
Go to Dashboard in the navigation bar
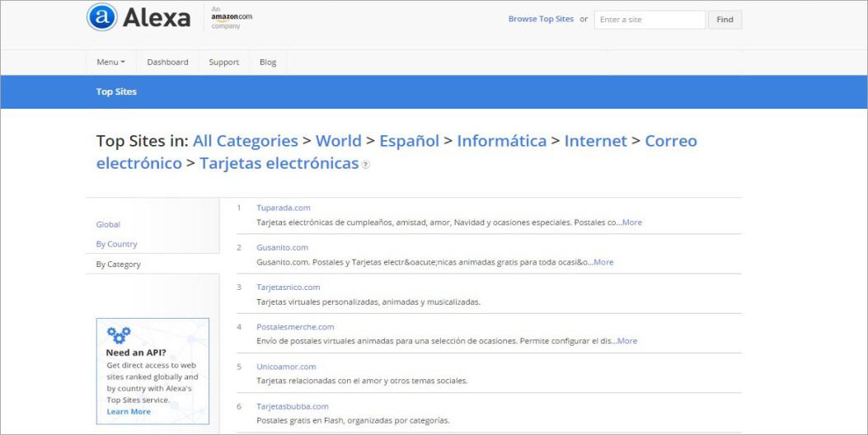point(167,62)
